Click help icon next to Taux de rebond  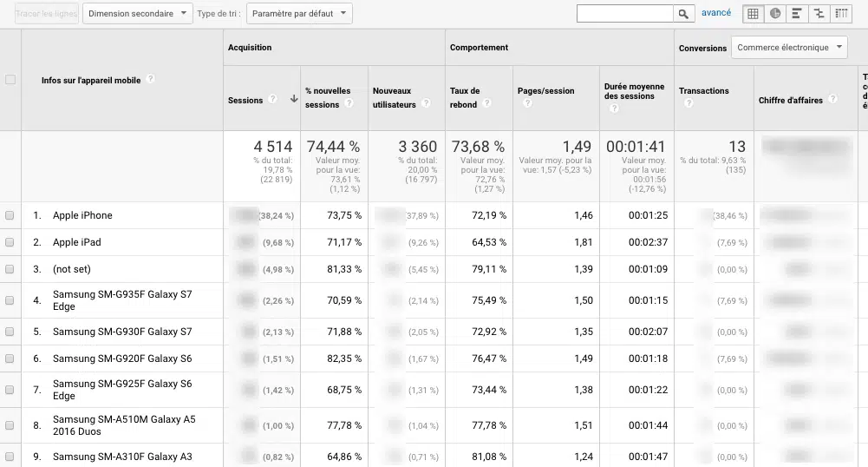coord(486,104)
